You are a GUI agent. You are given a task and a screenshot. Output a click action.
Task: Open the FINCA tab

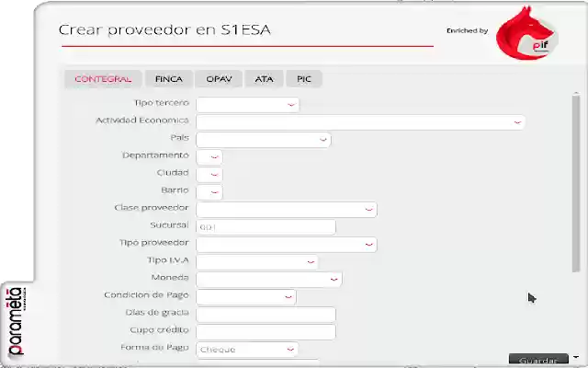coord(169,79)
